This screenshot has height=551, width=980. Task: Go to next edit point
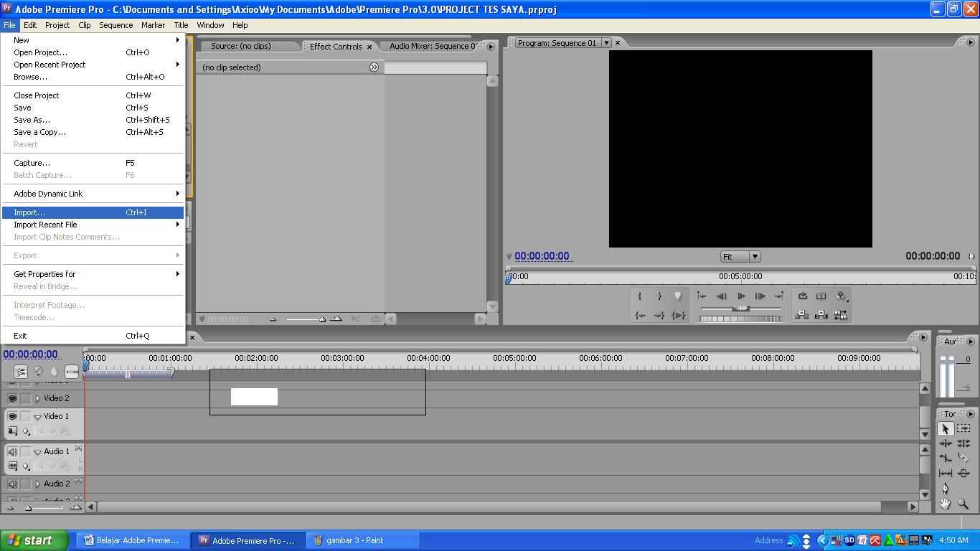779,296
